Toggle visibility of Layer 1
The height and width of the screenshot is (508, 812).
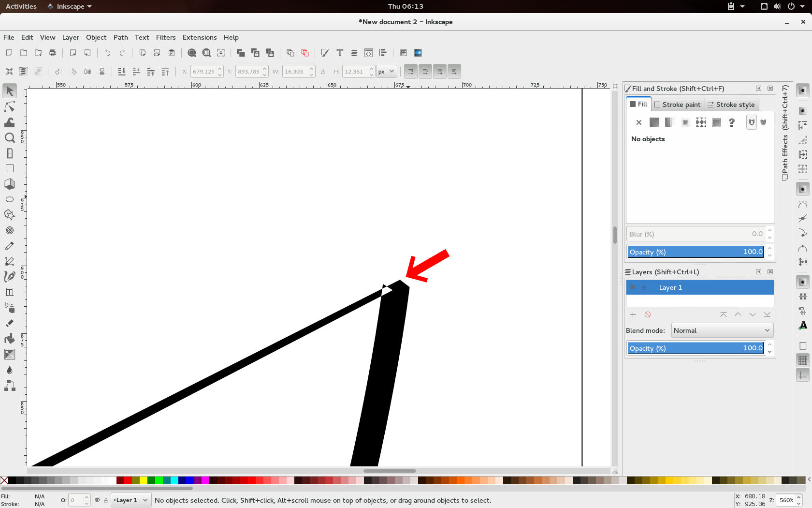pos(632,287)
